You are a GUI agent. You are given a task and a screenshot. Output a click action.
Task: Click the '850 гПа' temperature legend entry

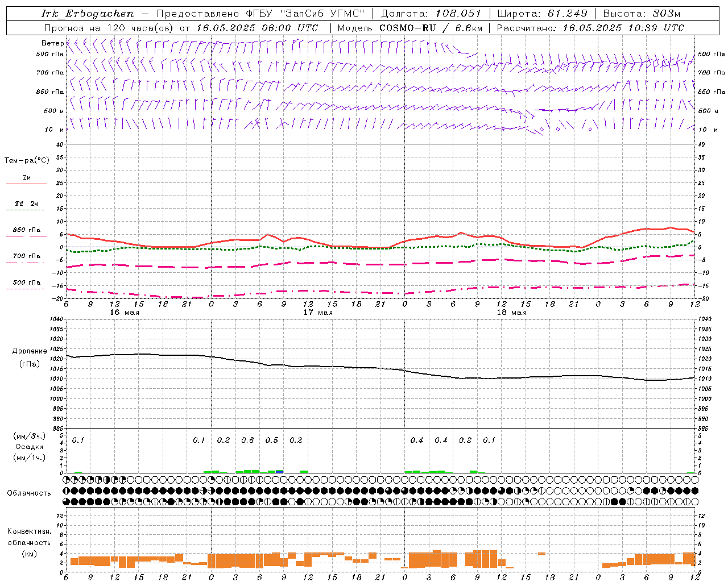coord(27,230)
